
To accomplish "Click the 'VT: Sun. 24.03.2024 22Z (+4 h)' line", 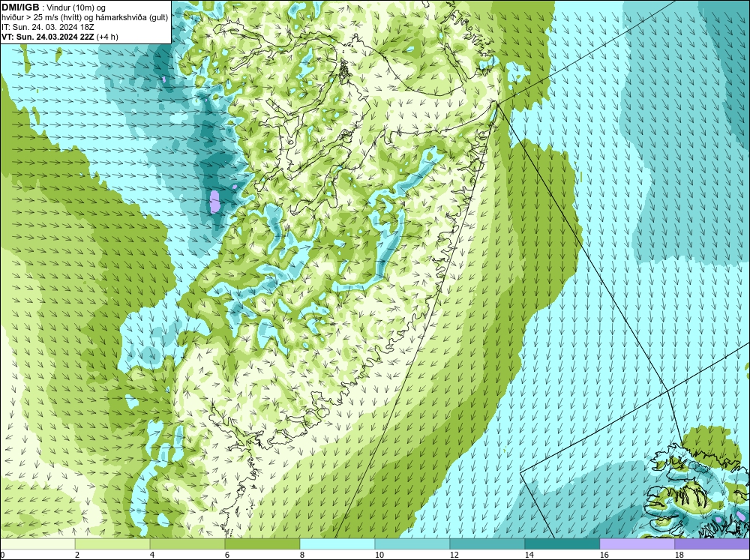I will click(x=60, y=37).
